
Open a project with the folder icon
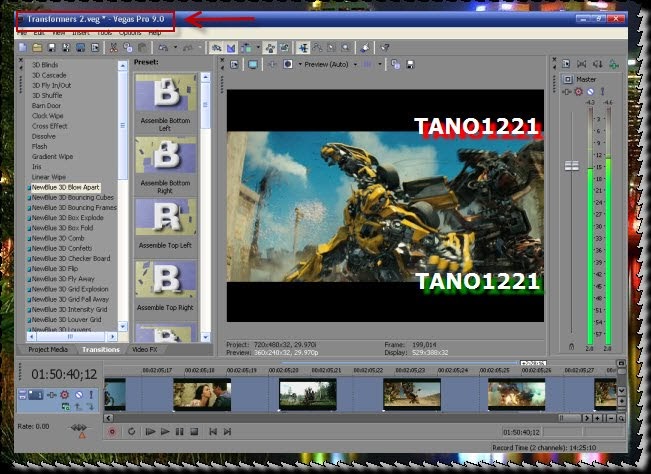[37, 48]
